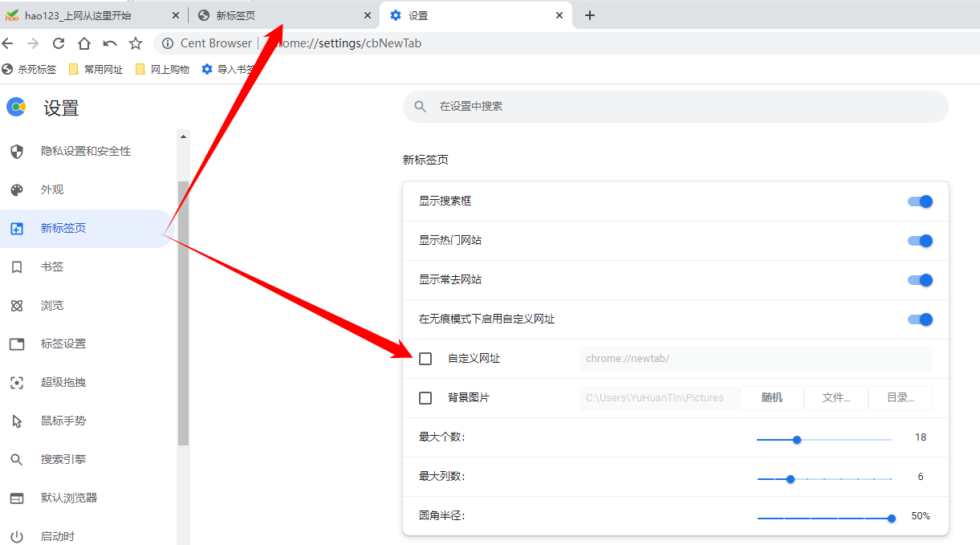Check the 背景图片 checkbox

(425, 398)
